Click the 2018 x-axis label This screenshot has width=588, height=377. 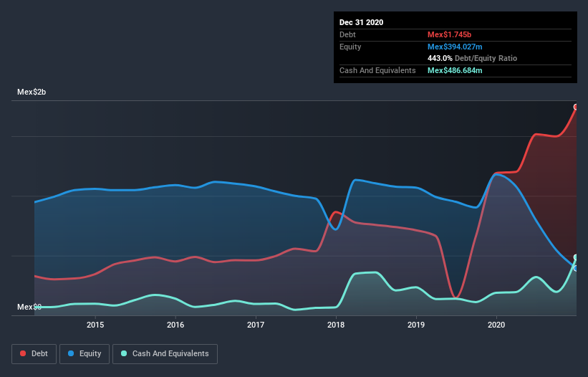pos(336,325)
